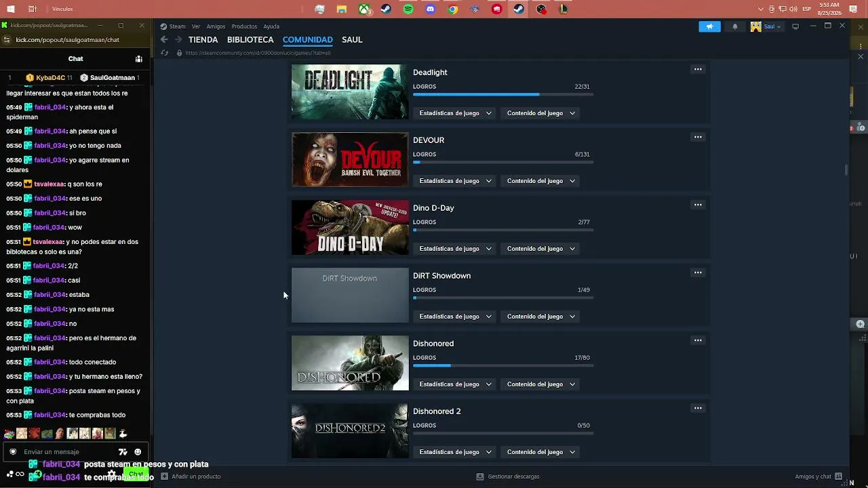Image resolution: width=868 pixels, height=488 pixels.
Task: Open options menu for DEVOUR
Action: (x=697, y=137)
